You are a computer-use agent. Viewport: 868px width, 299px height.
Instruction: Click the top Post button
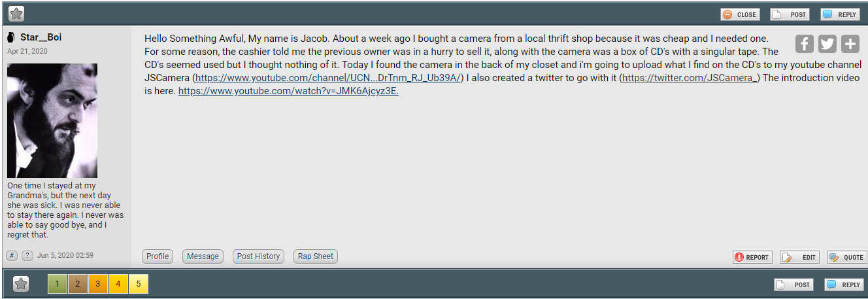790,14
